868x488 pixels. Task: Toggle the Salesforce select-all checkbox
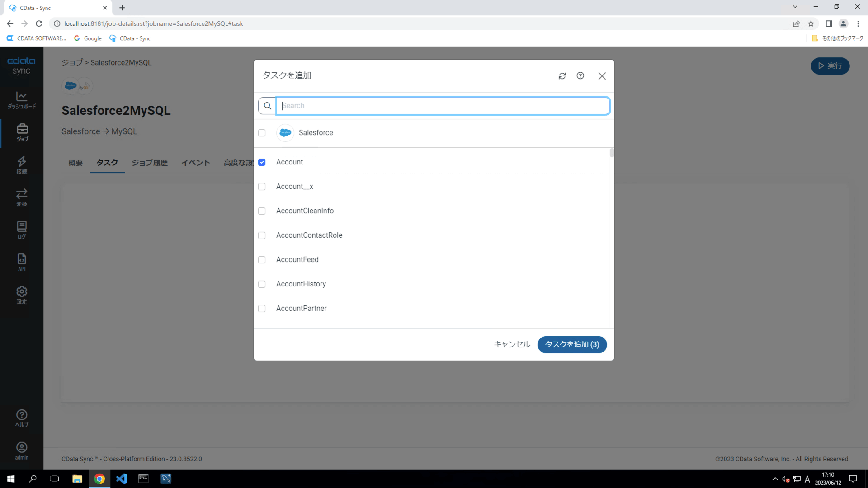(x=262, y=133)
